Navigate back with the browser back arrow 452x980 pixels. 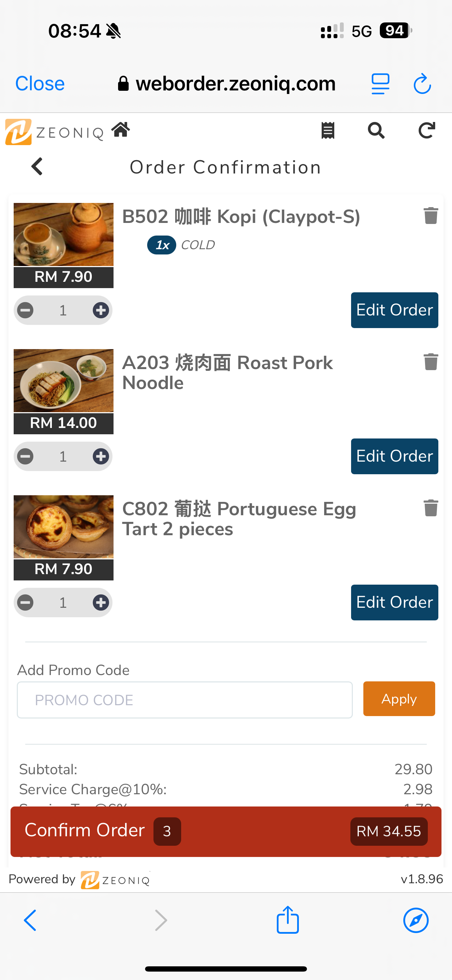(30, 920)
